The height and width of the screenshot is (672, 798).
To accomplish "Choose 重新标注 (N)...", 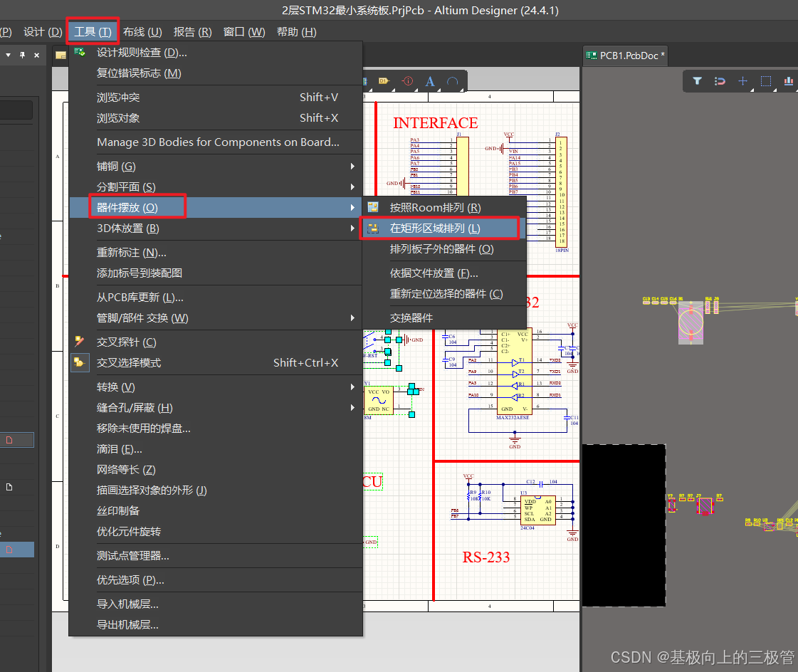I will point(216,253).
